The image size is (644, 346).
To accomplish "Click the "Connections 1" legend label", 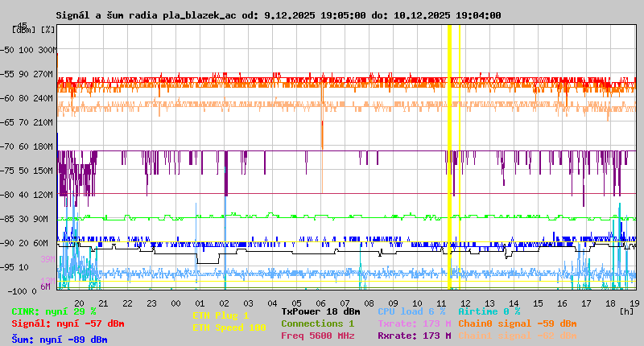I will tap(318, 323).
